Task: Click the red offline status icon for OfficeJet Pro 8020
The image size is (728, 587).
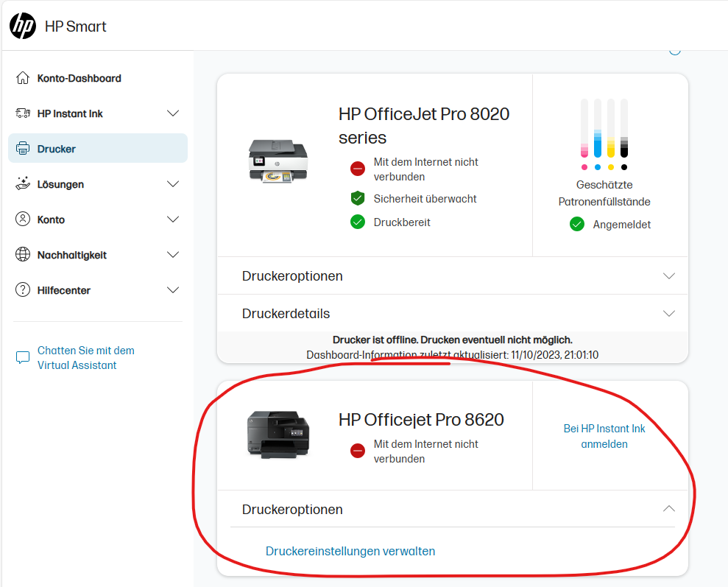Action: (x=358, y=169)
